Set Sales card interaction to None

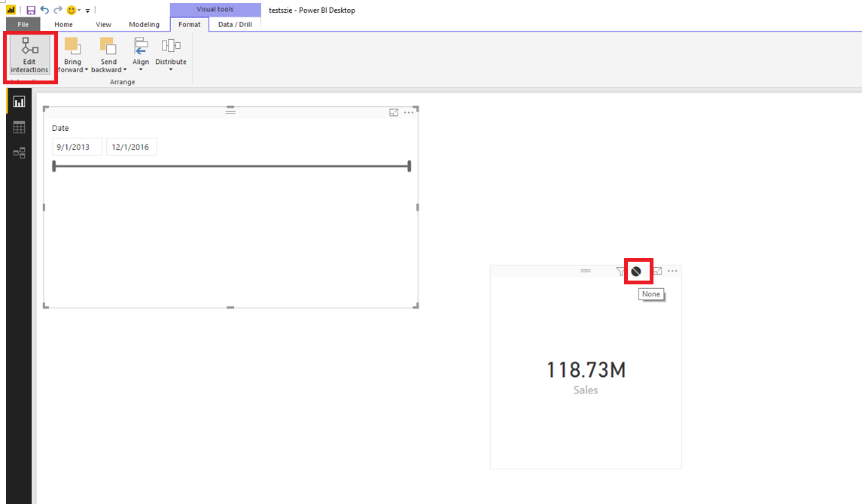pos(636,272)
